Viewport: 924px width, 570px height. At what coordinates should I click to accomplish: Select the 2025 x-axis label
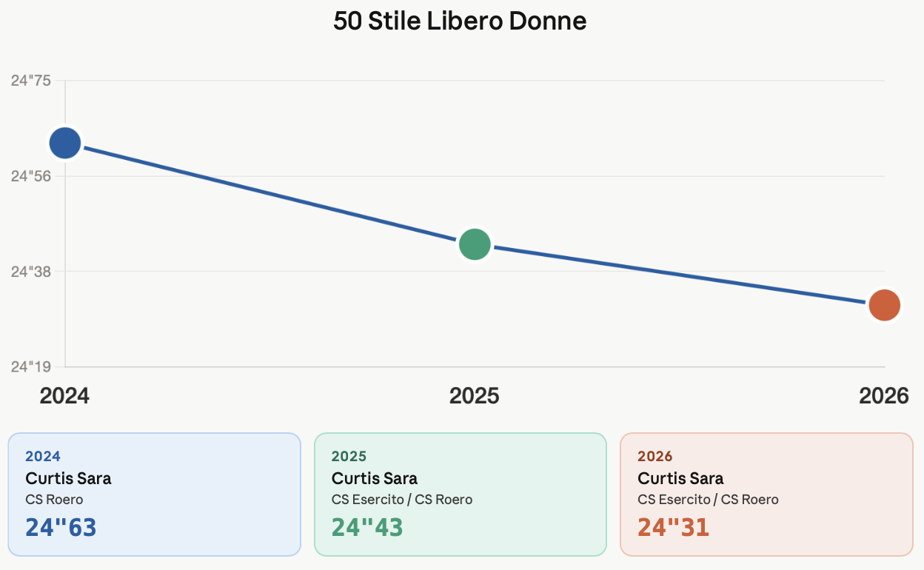click(475, 396)
